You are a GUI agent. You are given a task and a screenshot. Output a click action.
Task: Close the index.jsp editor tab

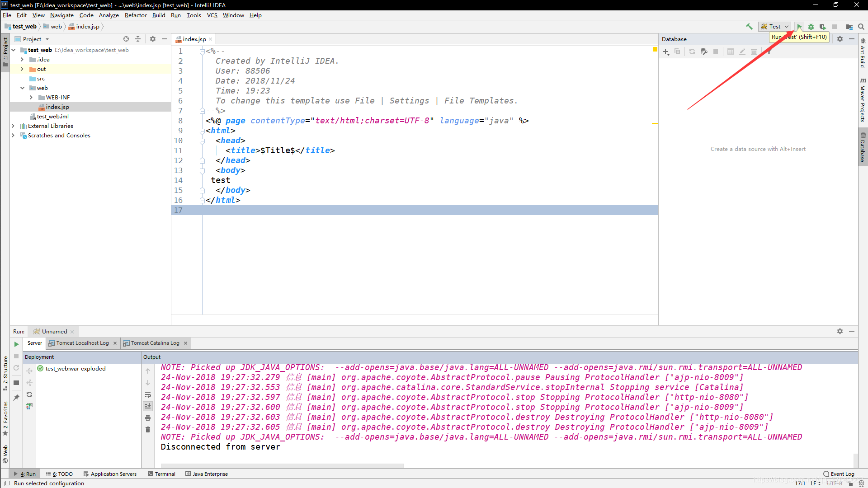211,39
